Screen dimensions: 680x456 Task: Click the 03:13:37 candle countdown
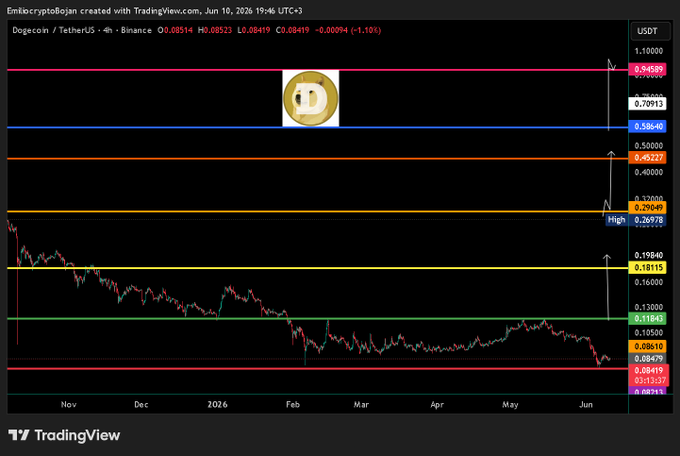648,381
